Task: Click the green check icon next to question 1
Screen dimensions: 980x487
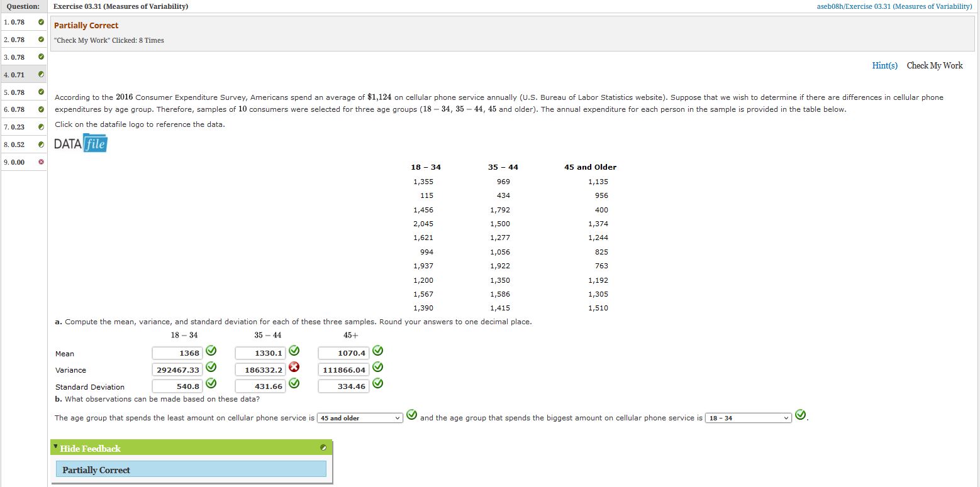Action: [42, 21]
